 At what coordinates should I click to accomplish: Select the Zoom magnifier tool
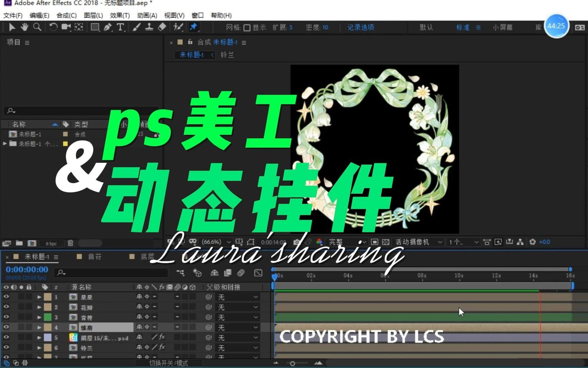37,27
